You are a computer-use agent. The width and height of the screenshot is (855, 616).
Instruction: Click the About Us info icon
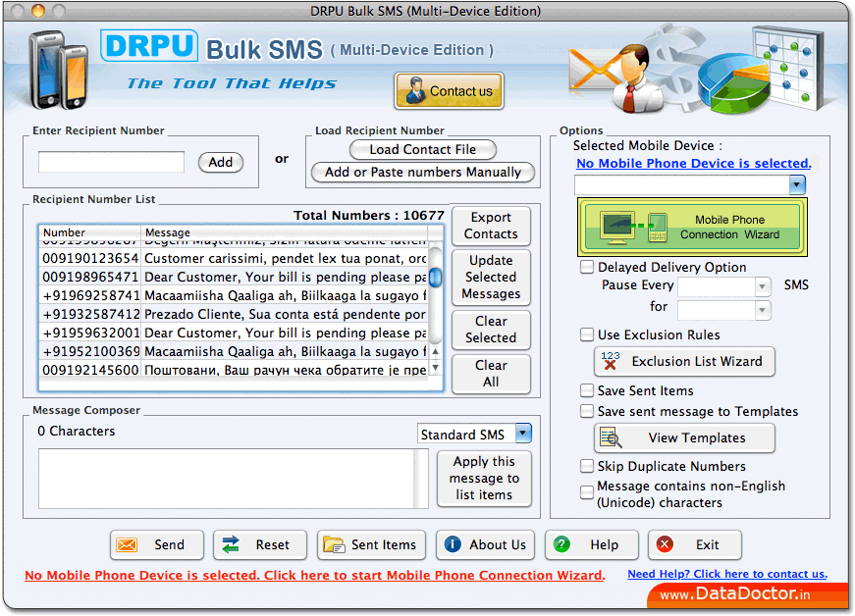[x=453, y=544]
